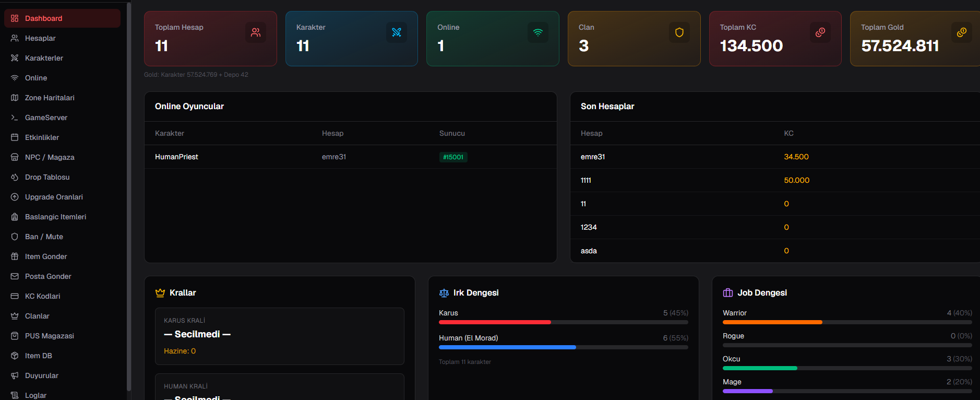
Task: Click the PUS Magazasi shopping icon
Action: coord(15,336)
